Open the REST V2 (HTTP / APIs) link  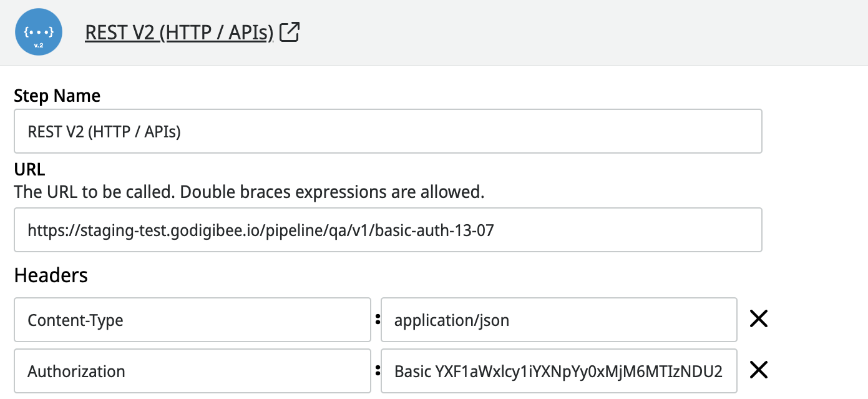click(179, 32)
